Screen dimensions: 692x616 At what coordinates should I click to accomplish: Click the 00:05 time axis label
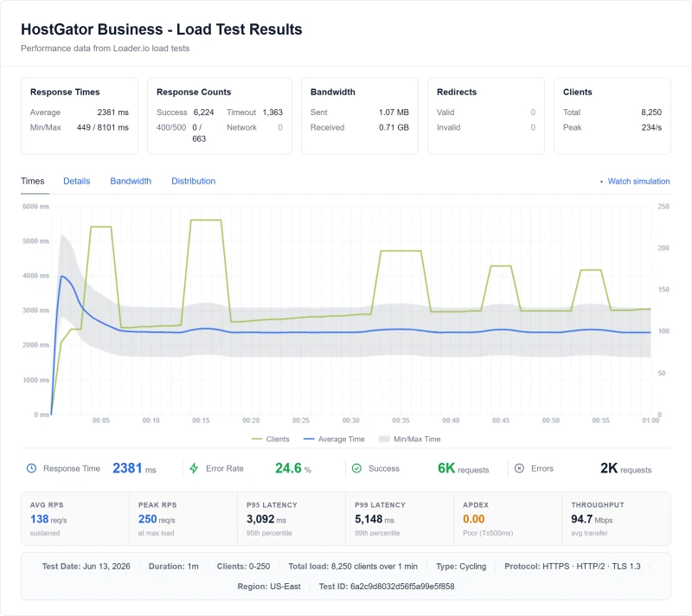(x=101, y=420)
